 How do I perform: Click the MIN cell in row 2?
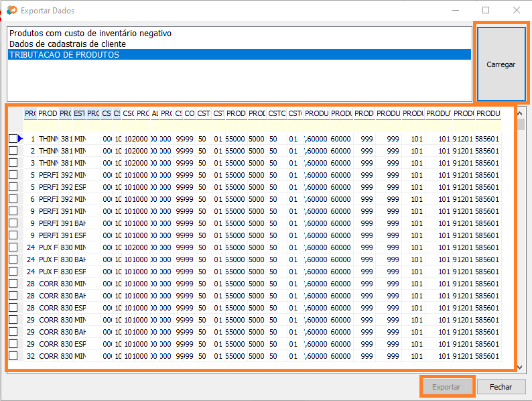pyautogui.click(x=79, y=151)
